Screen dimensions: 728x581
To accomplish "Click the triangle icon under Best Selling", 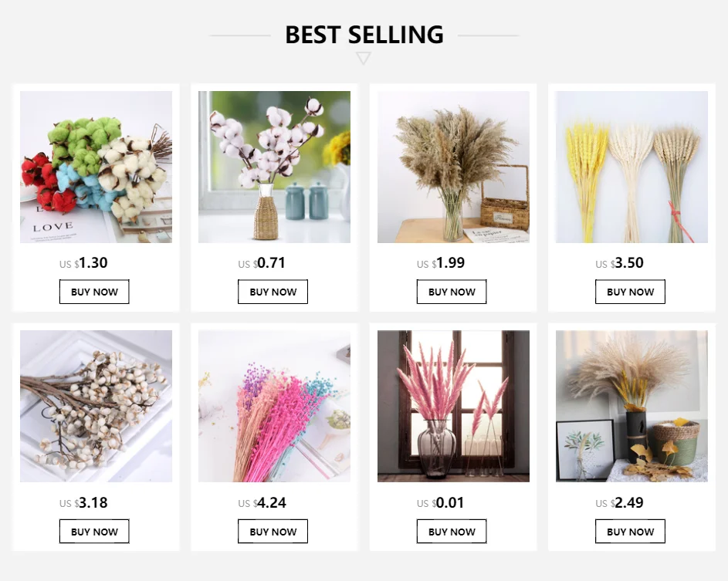I will (364, 58).
